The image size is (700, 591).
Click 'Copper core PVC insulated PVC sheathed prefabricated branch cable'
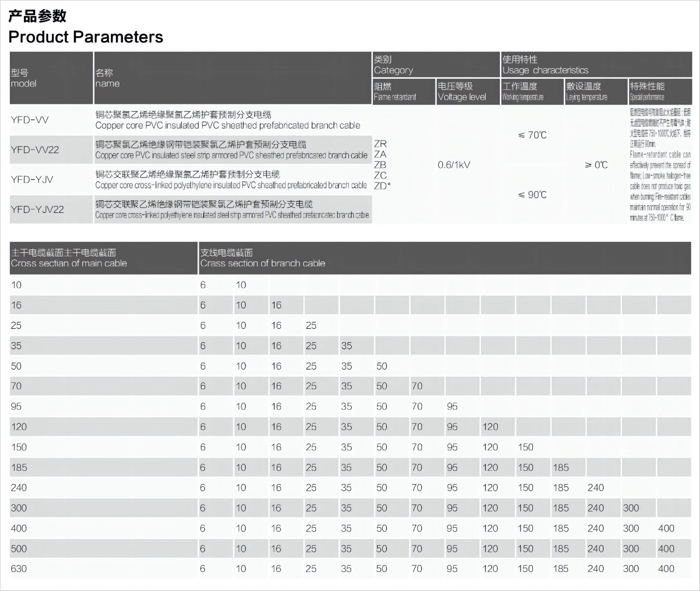coord(228,125)
